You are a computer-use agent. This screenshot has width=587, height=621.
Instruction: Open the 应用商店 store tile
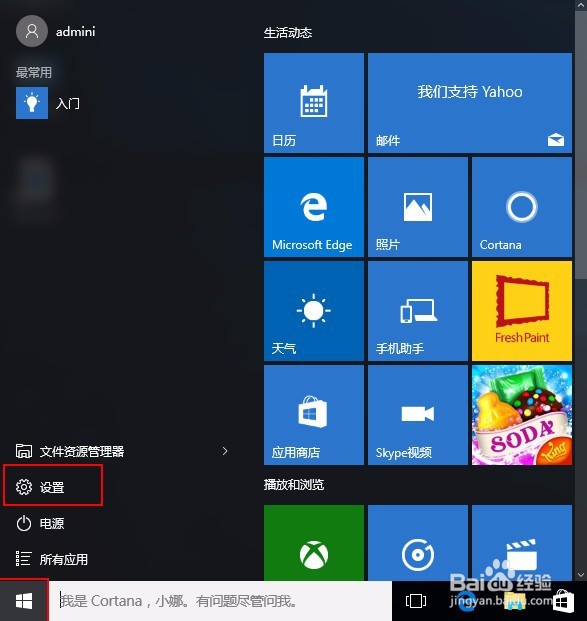tap(314, 415)
